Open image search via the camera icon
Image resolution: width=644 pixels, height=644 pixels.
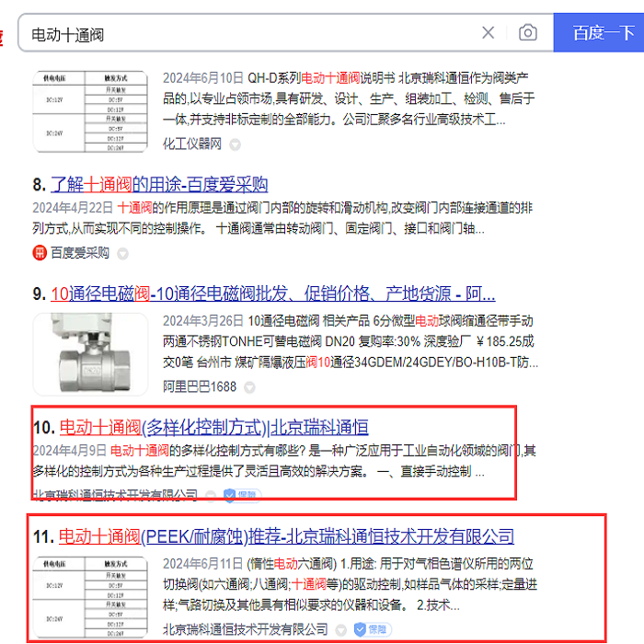click(x=528, y=33)
